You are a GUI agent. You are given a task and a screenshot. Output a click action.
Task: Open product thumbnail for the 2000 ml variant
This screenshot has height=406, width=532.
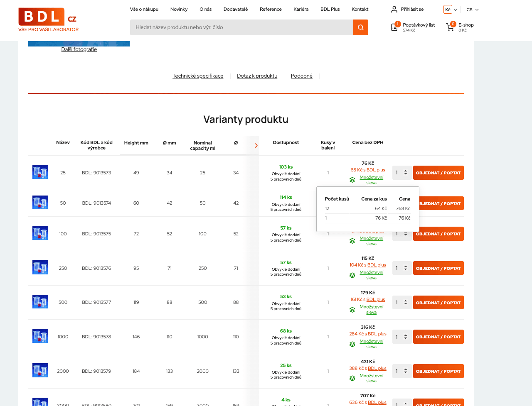40,370
